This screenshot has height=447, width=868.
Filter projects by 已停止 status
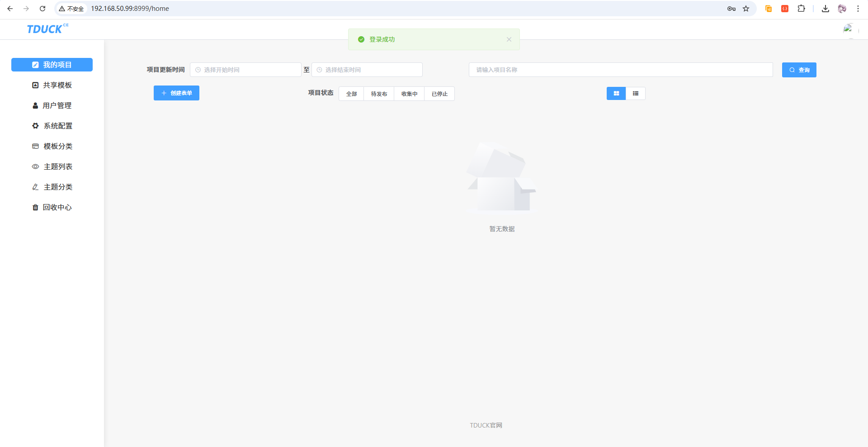[439, 94]
